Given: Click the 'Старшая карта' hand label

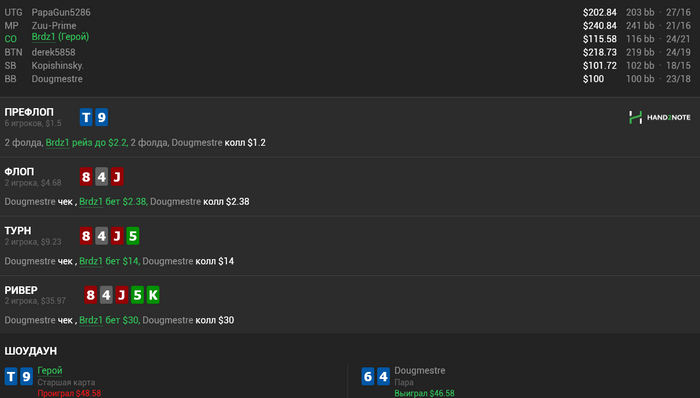Looking at the screenshot, I should tap(66, 382).
